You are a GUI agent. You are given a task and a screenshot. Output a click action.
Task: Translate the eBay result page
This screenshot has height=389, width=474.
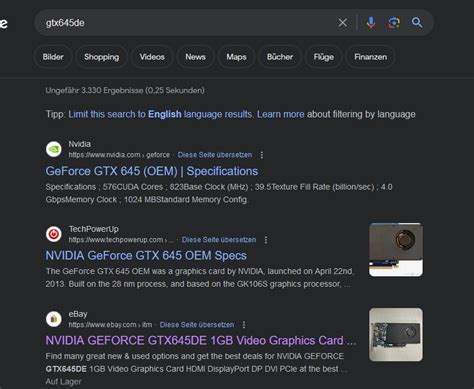coord(197,325)
